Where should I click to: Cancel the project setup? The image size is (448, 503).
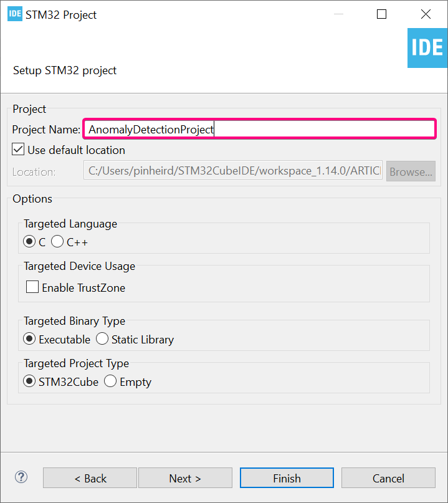tap(388, 478)
